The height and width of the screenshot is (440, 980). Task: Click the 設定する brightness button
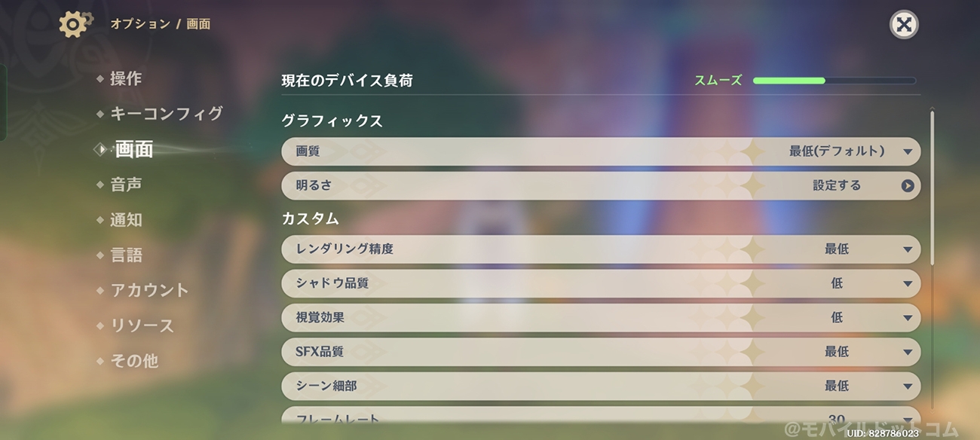[837, 185]
